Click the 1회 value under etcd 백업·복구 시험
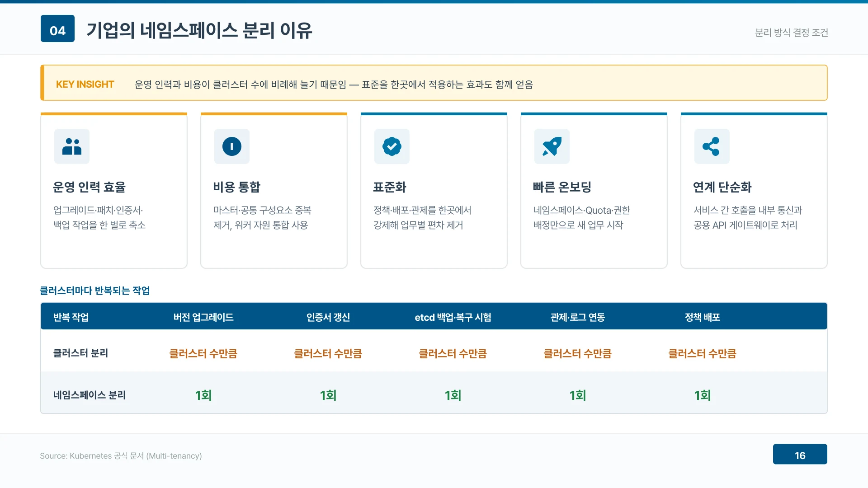The image size is (868, 488). [453, 395]
